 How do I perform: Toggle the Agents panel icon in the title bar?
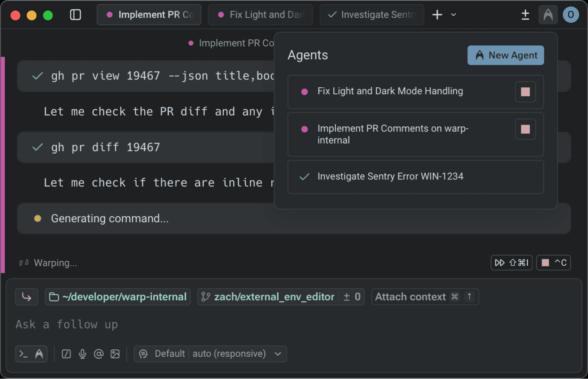tap(548, 15)
